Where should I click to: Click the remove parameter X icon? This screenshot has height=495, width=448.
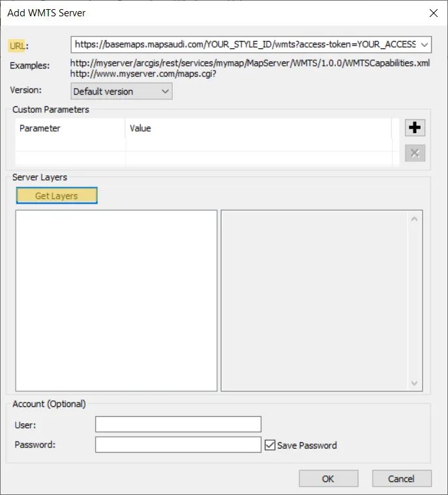[x=415, y=153]
